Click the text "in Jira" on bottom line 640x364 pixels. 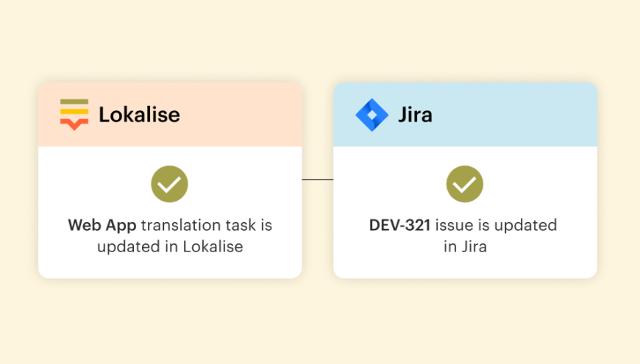click(x=465, y=247)
